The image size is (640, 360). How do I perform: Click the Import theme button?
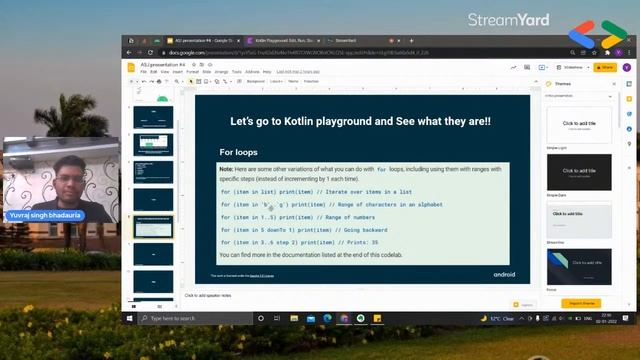(581, 303)
